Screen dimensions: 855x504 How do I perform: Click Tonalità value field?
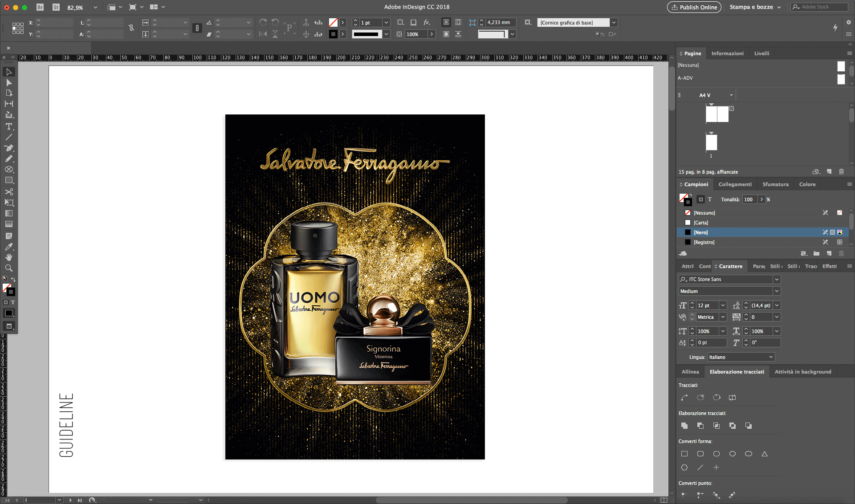[750, 199]
